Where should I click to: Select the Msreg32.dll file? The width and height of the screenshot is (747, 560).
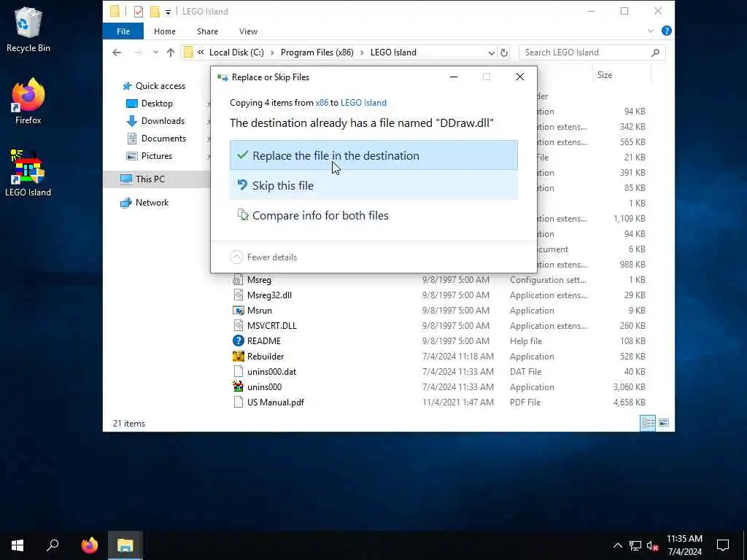click(269, 295)
